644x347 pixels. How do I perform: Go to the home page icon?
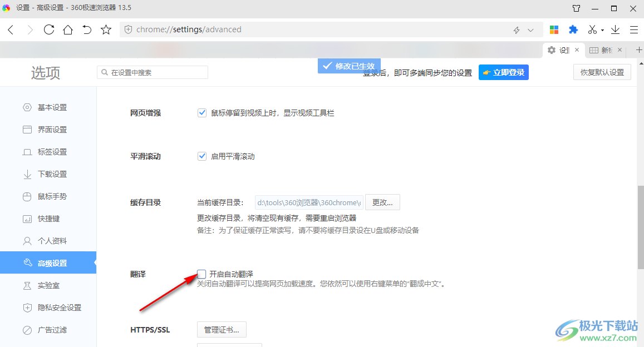tap(68, 29)
